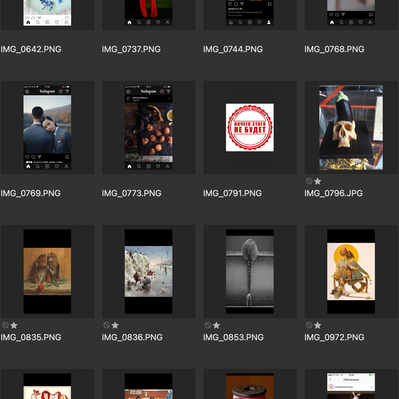Image resolution: width=399 pixels, height=399 pixels.
Task: Click the filename IMG_0737.PNG
Action: tap(131, 49)
